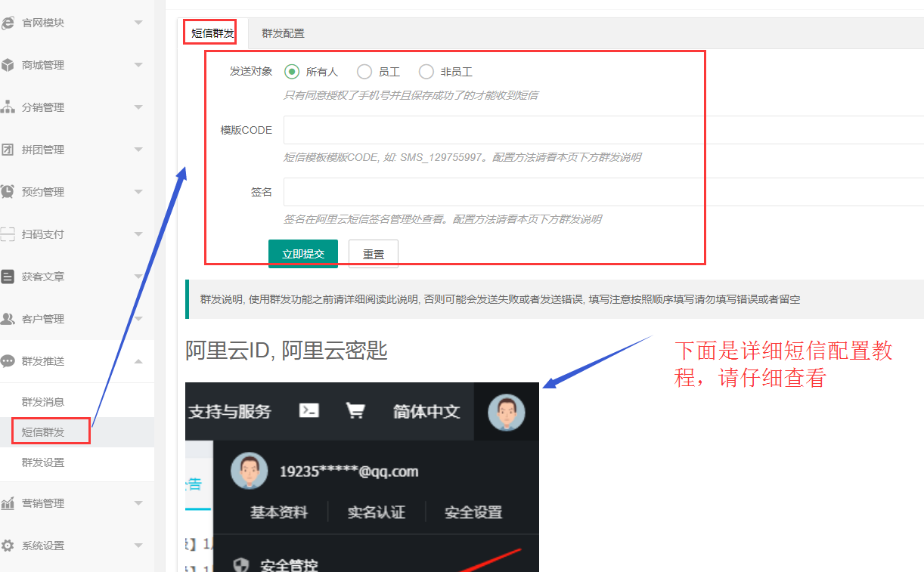Select the 员工 radio button

[x=364, y=72]
